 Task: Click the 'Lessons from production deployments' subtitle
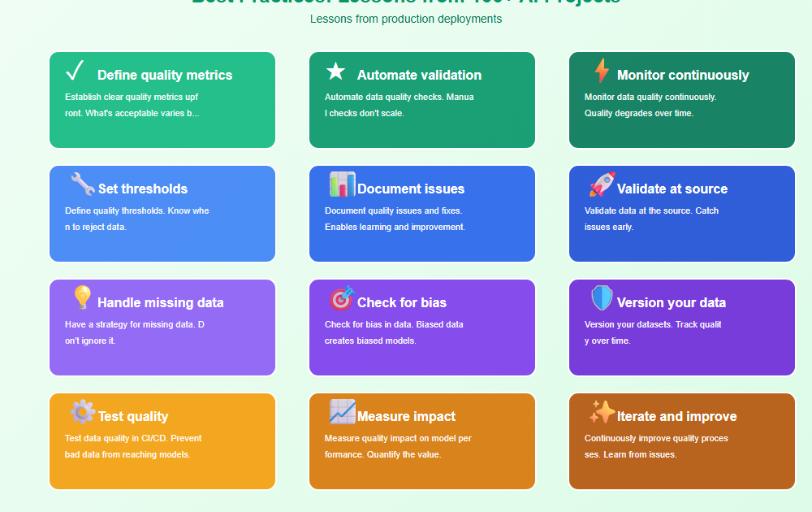pos(406,19)
